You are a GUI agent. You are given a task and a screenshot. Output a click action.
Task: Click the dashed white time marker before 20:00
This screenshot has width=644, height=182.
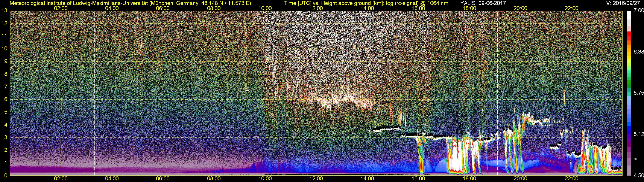pyautogui.click(x=497, y=93)
